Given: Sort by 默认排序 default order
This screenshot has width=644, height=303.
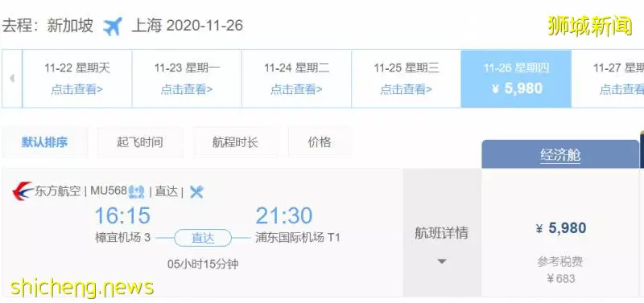Looking at the screenshot, I should (45, 142).
